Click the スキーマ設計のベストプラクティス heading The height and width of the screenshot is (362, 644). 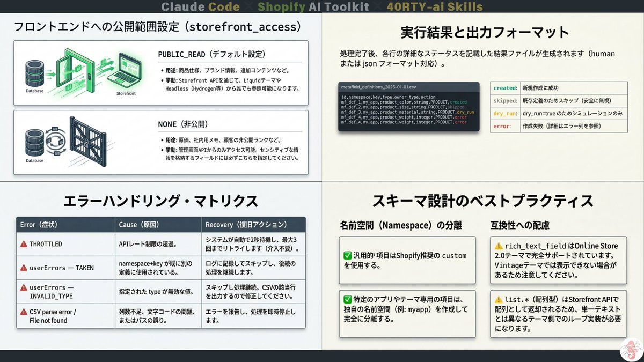click(x=482, y=201)
